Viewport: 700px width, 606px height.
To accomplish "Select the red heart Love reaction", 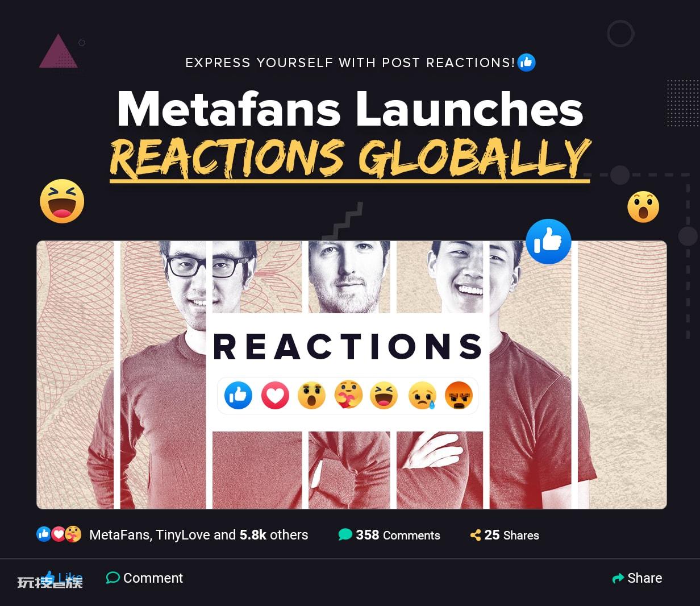I will 275,395.
